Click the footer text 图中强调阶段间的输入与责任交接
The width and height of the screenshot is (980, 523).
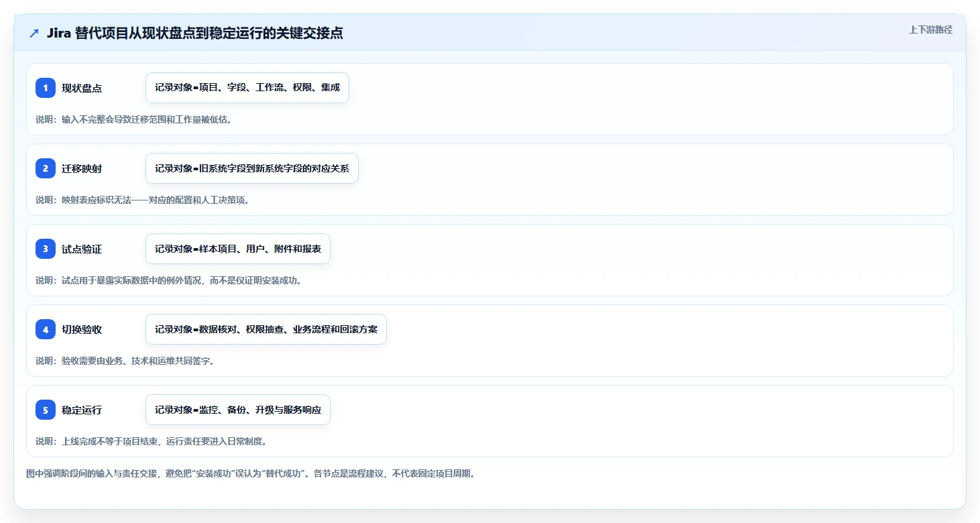[93, 473]
